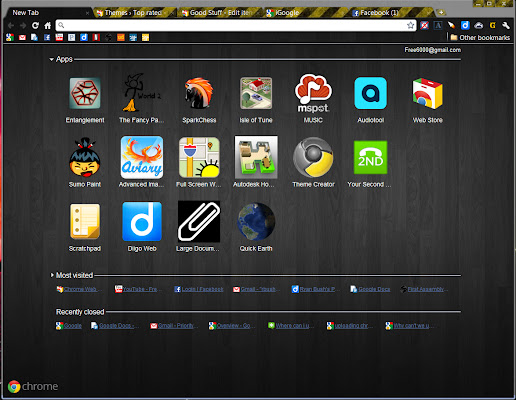Switch to the iGoogle tab

(305, 13)
